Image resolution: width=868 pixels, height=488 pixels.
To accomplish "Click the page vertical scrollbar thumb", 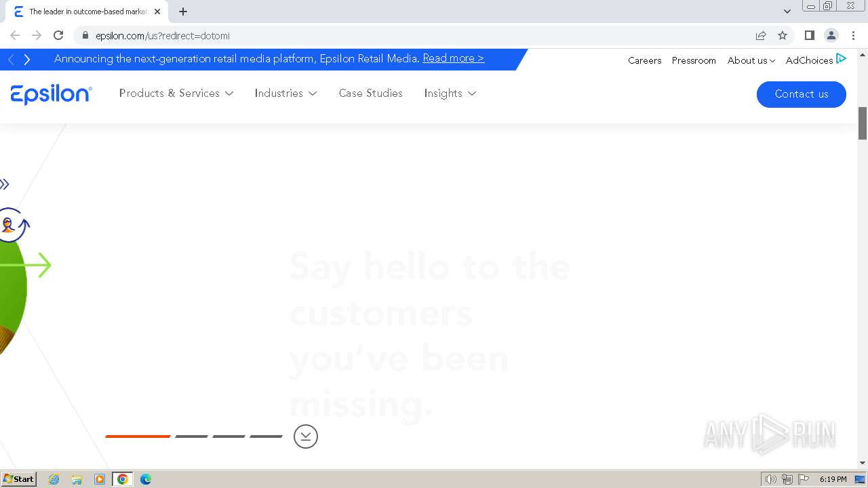I will pyautogui.click(x=863, y=123).
